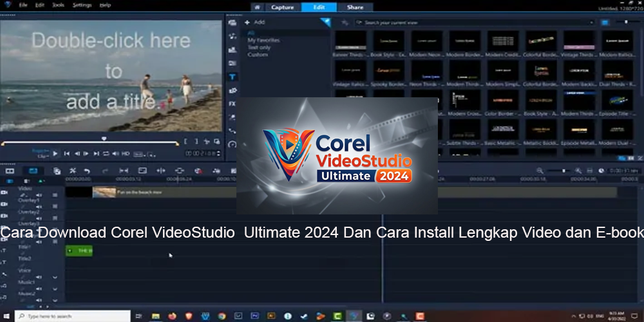Open the FX filter library icon
Image resolution: width=644 pixels, height=322 pixels.
232,104
